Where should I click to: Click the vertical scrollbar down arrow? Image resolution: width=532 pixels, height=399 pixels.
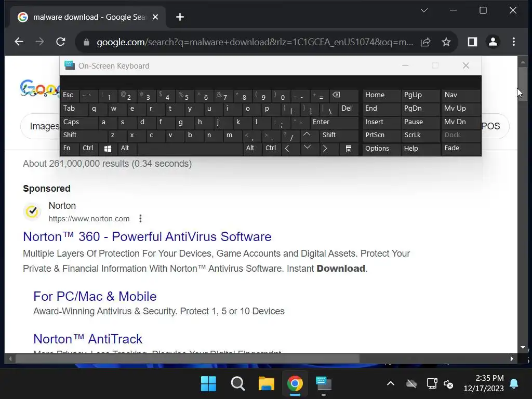tap(523, 347)
